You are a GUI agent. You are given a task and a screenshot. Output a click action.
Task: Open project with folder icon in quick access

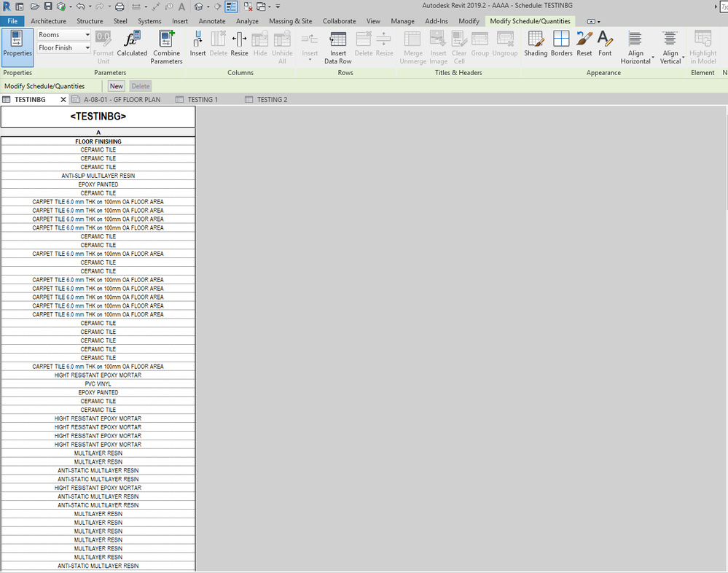[35, 7]
